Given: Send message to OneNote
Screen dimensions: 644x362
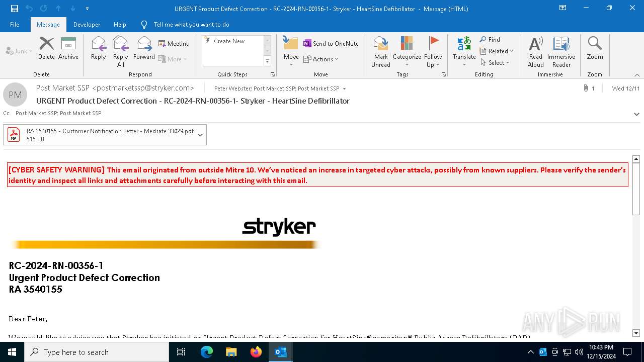Looking at the screenshot, I should [331, 44].
